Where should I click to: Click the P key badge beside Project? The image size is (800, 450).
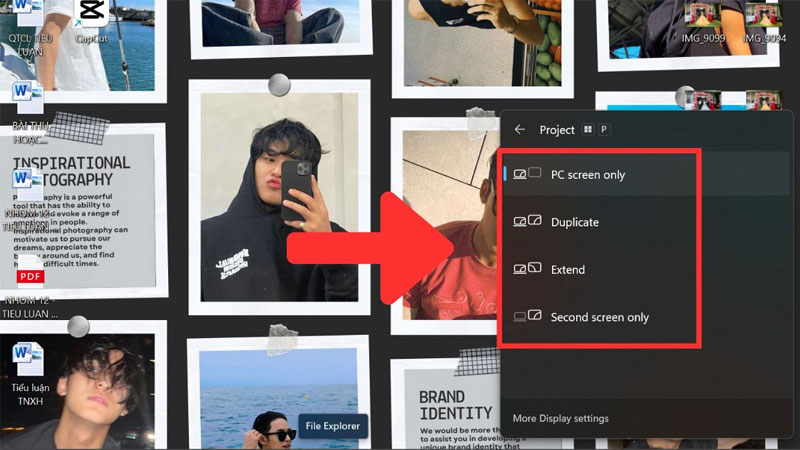(604, 130)
